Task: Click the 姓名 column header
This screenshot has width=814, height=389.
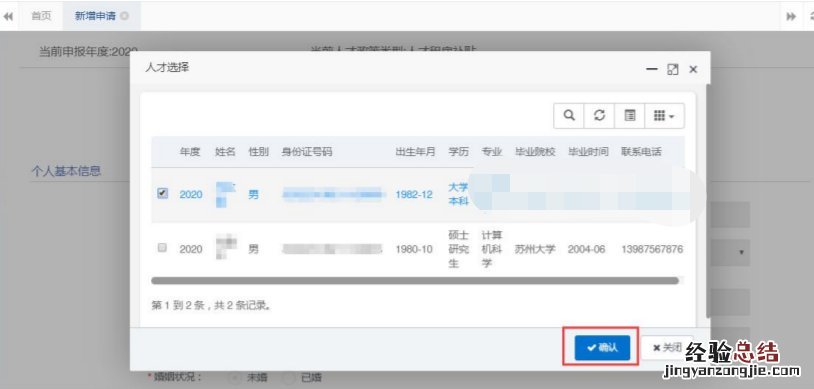Action: [x=225, y=152]
